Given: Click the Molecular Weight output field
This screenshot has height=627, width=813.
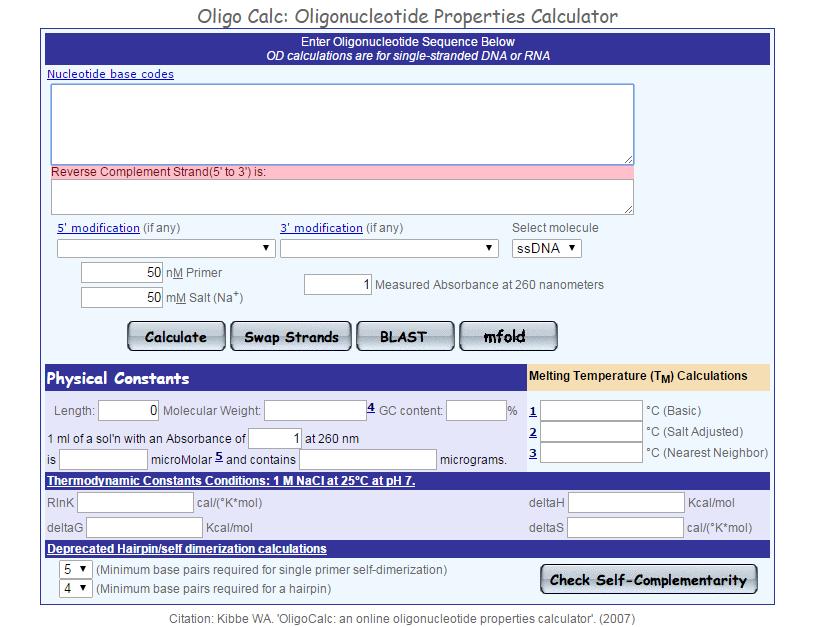Looking at the screenshot, I should click(315, 411).
